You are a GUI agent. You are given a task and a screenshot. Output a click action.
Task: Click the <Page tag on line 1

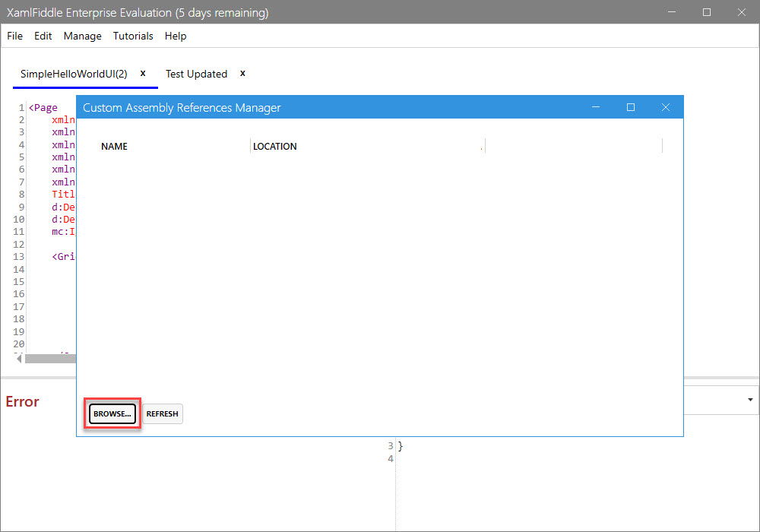pos(43,108)
